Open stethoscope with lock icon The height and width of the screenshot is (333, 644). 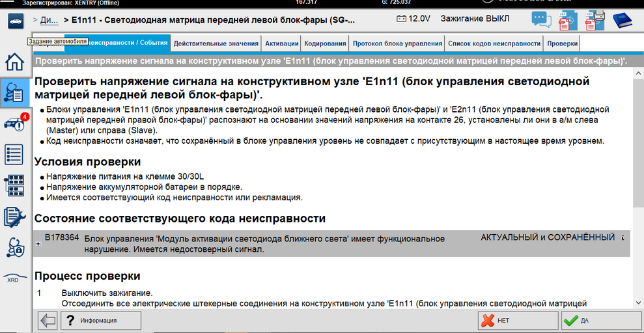[x=14, y=248]
